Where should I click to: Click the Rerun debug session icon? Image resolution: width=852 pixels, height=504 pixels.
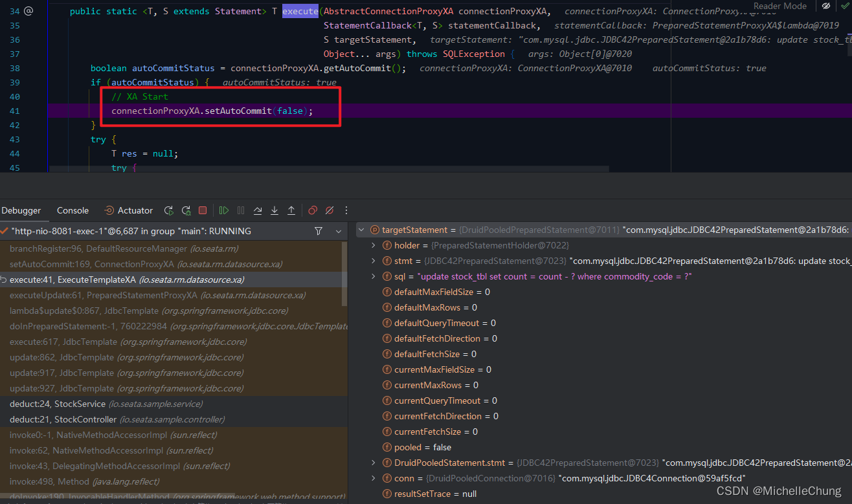(x=168, y=210)
